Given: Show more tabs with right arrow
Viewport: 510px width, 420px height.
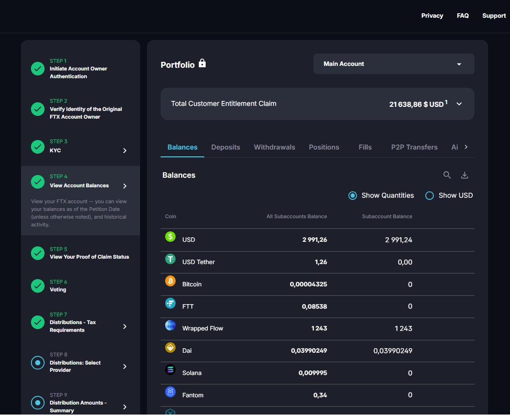Looking at the screenshot, I should pyautogui.click(x=466, y=147).
